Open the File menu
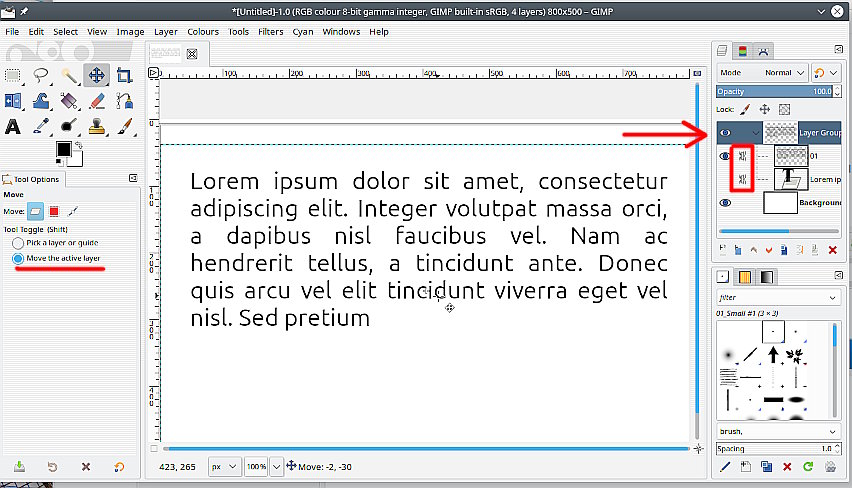852x488 pixels. (x=12, y=32)
